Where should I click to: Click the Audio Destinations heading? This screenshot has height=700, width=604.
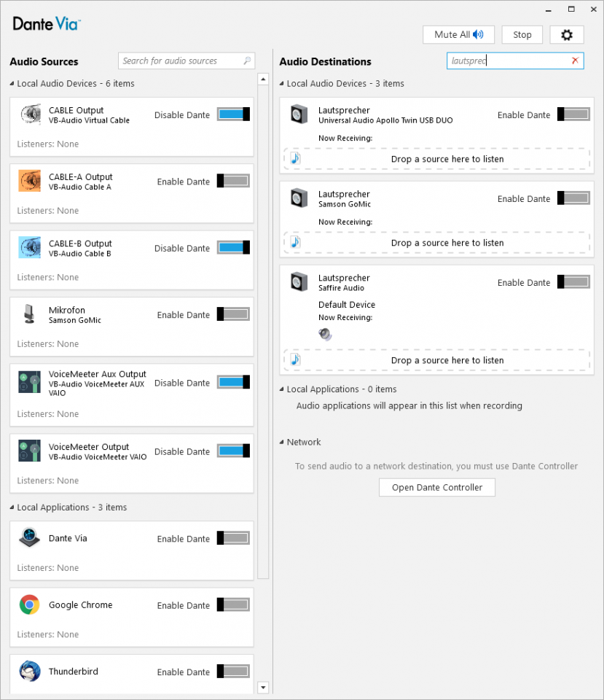[x=325, y=61]
